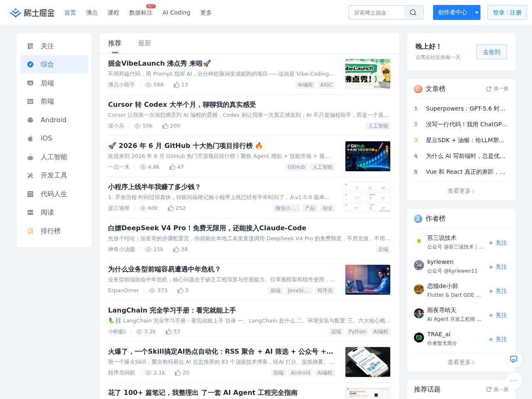Open the 课程 nav item
The height and width of the screenshot is (399, 532).
click(x=113, y=13)
